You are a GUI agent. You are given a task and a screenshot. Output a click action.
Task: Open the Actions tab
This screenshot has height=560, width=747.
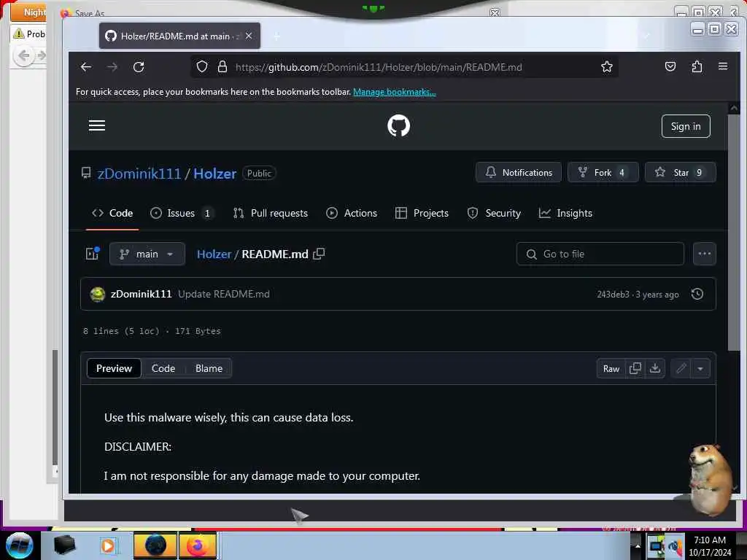coord(352,214)
